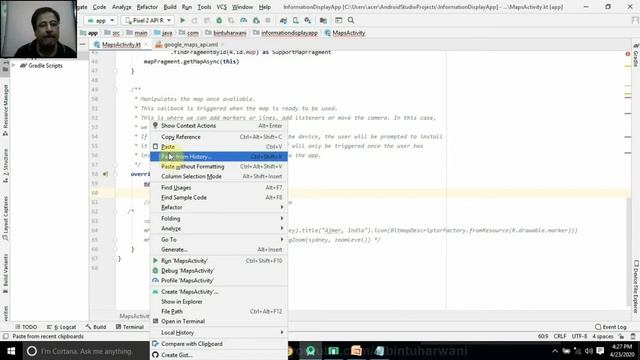Open the Pixel 2 API R device dropdown
Screen dimensions: 640x360
[148, 20]
